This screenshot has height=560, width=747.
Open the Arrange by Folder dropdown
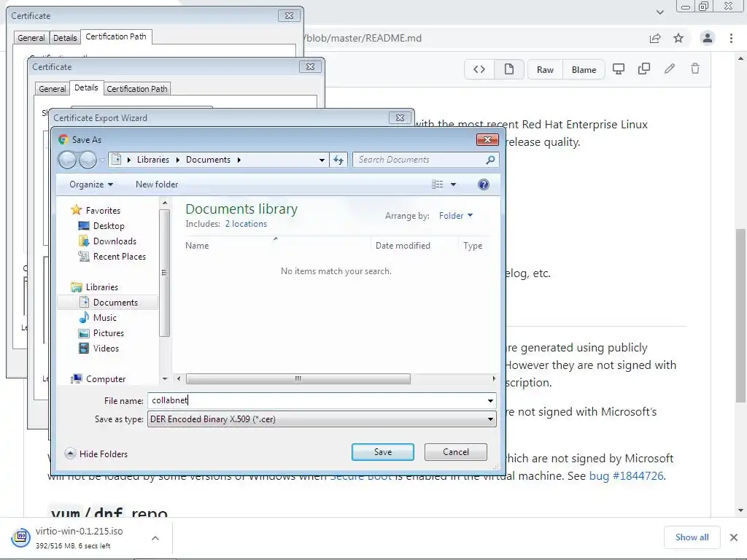tap(455, 216)
